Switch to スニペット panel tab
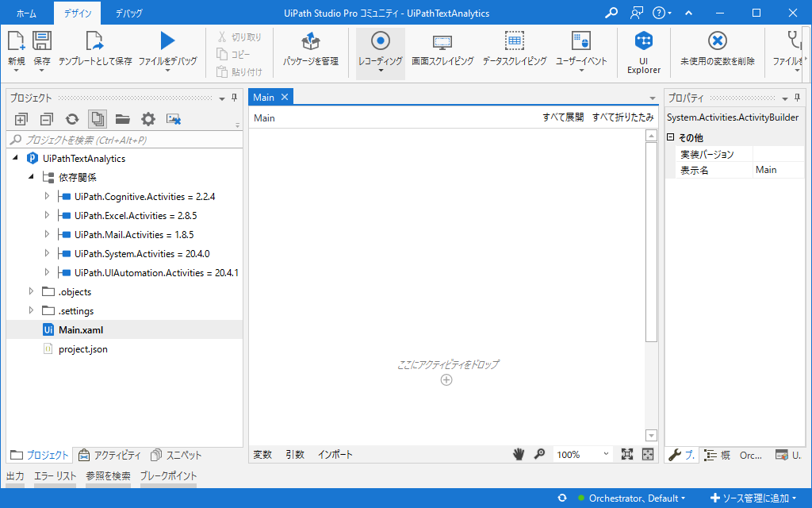812x508 pixels. 176,455
